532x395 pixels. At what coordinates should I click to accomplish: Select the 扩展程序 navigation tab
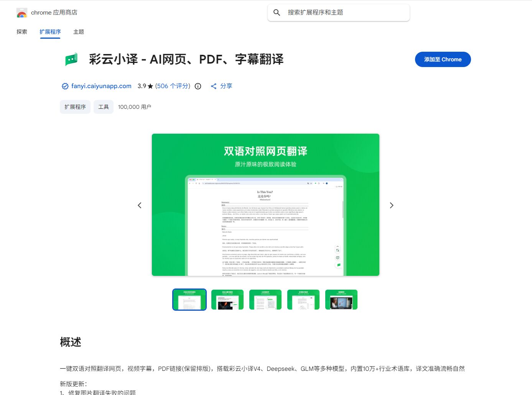[50, 32]
